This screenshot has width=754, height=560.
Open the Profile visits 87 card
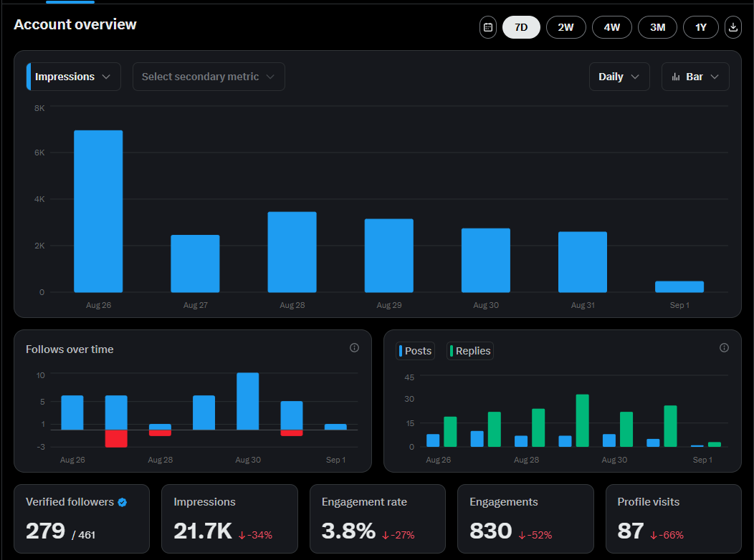(x=673, y=518)
